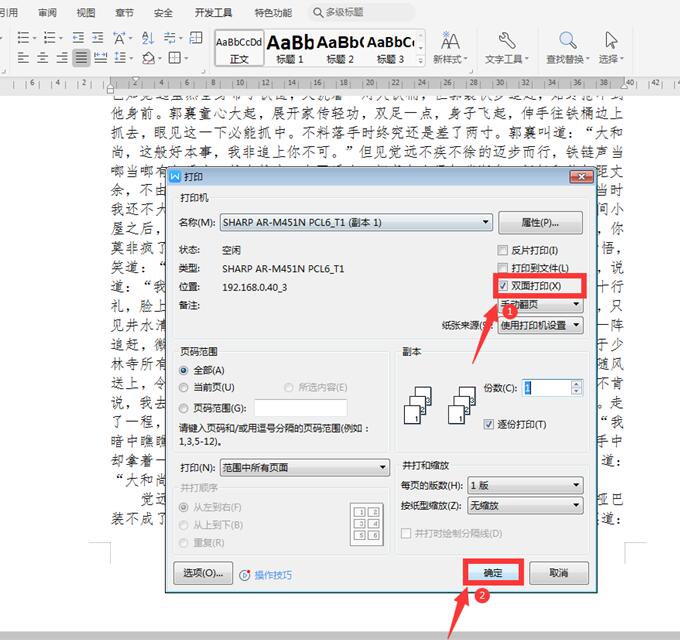Click the New Style icon

[x=450, y=41]
